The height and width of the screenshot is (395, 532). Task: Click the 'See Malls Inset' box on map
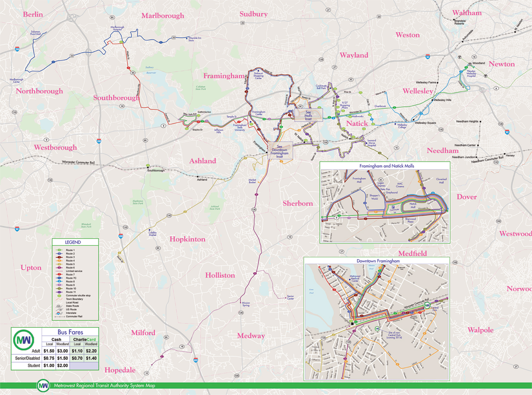(x=308, y=115)
